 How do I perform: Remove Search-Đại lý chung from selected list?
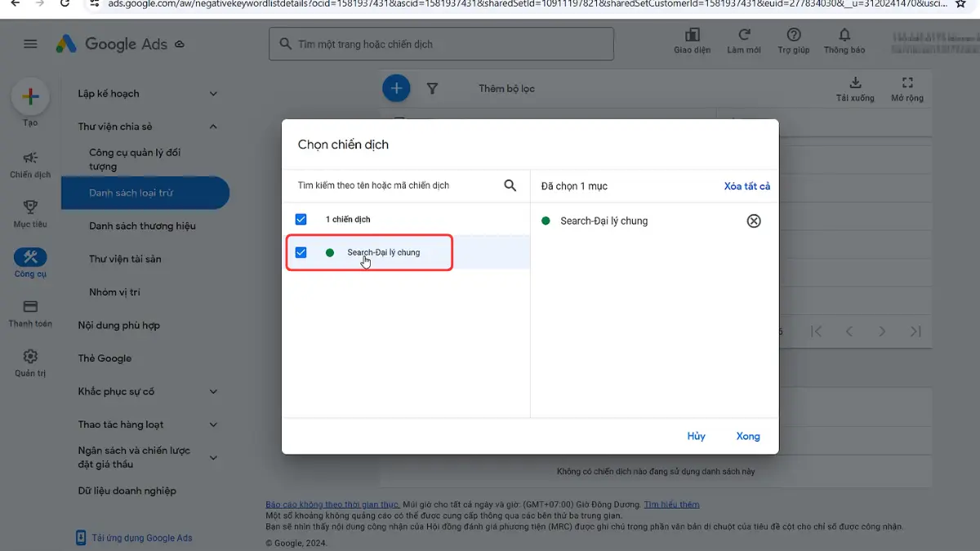pos(754,221)
